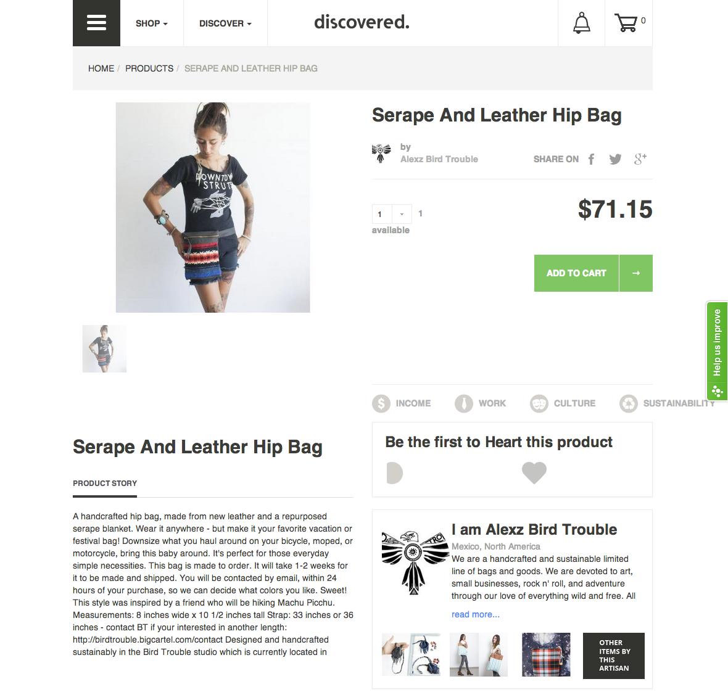Image resolution: width=728 pixels, height=700 pixels.
Task: Open the shopping cart icon
Action: [x=626, y=23]
